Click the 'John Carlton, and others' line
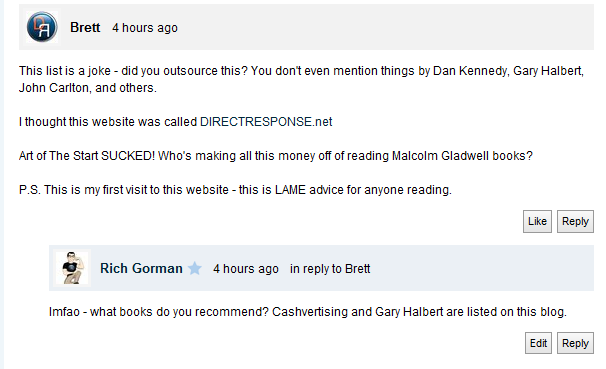This screenshot has width=606, height=369. [88, 88]
